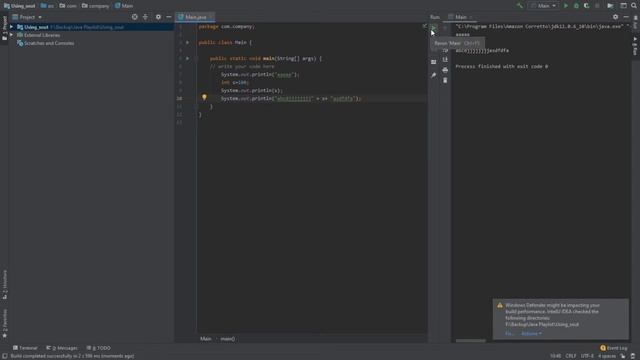The image size is (640, 360).
Task: Hide the Run tool window
Action: [626, 17]
